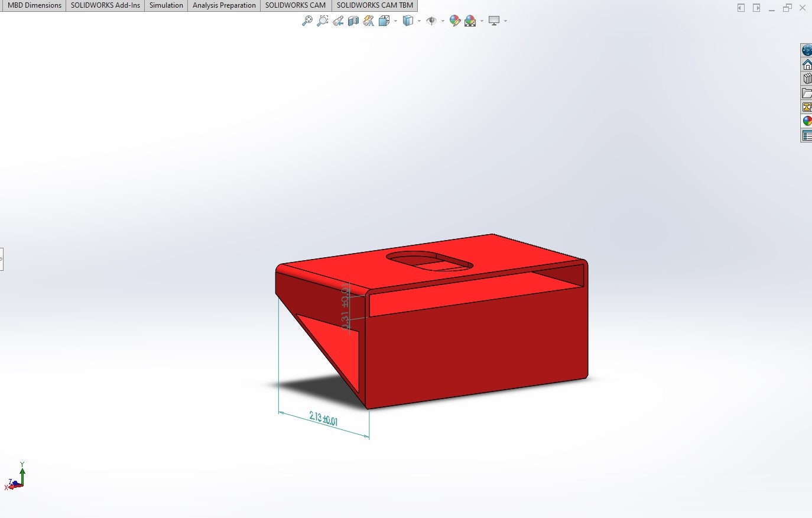Open the Custom Properties task pane
The width and height of the screenshot is (812, 518).
point(807,107)
